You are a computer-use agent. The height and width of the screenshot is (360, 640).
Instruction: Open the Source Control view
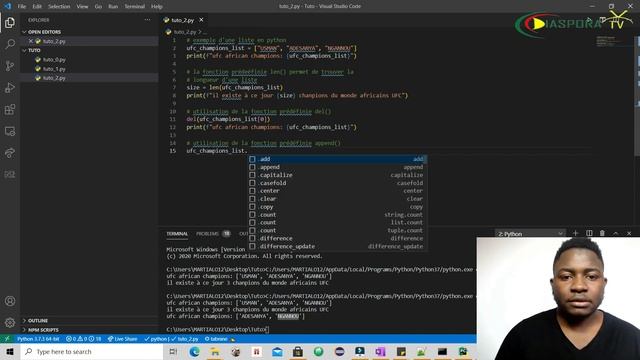pyautogui.click(x=10, y=66)
